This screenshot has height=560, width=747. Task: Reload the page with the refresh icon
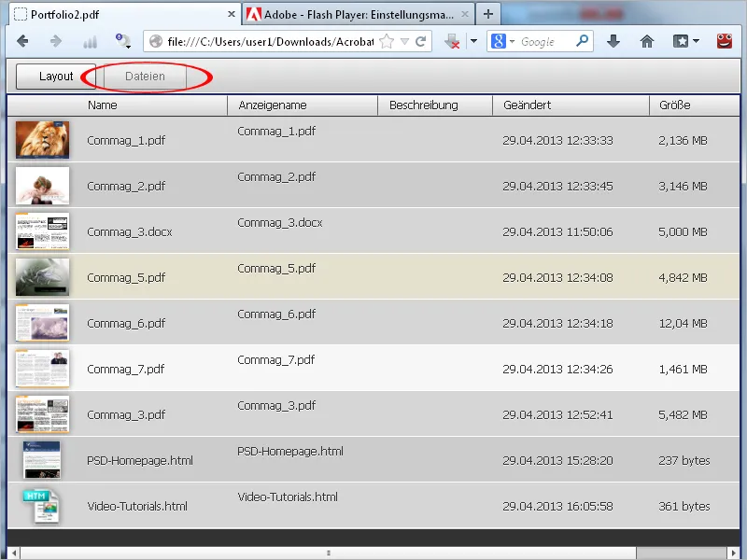[x=420, y=41]
